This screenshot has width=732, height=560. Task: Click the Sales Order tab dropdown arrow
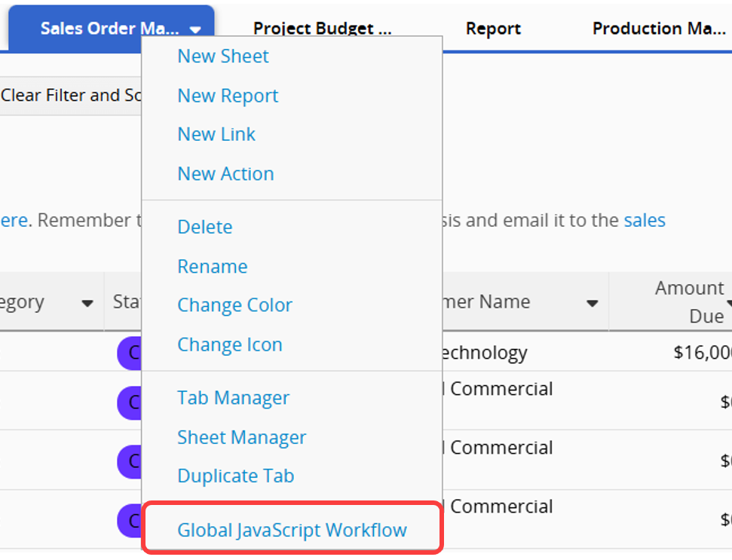[x=195, y=30]
